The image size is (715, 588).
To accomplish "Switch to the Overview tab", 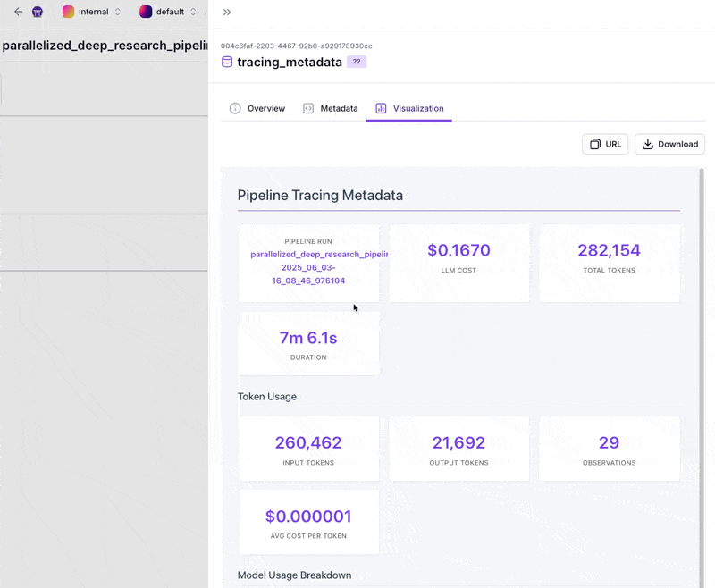I will [x=257, y=108].
